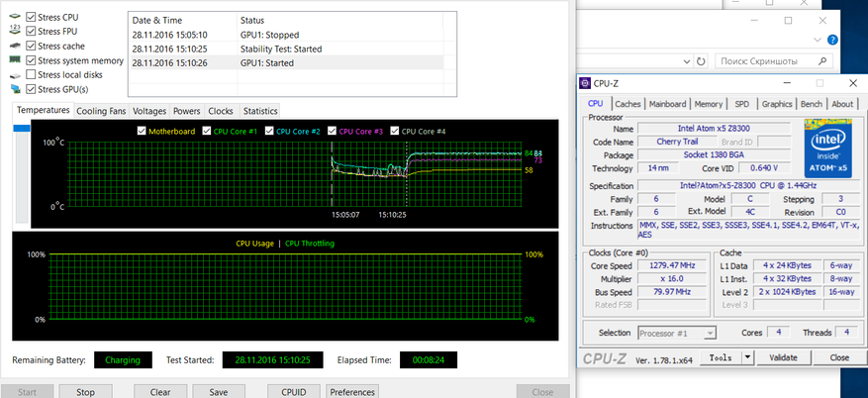
Task: Toggle CPU Core #2 graph checkbox
Action: [269, 132]
